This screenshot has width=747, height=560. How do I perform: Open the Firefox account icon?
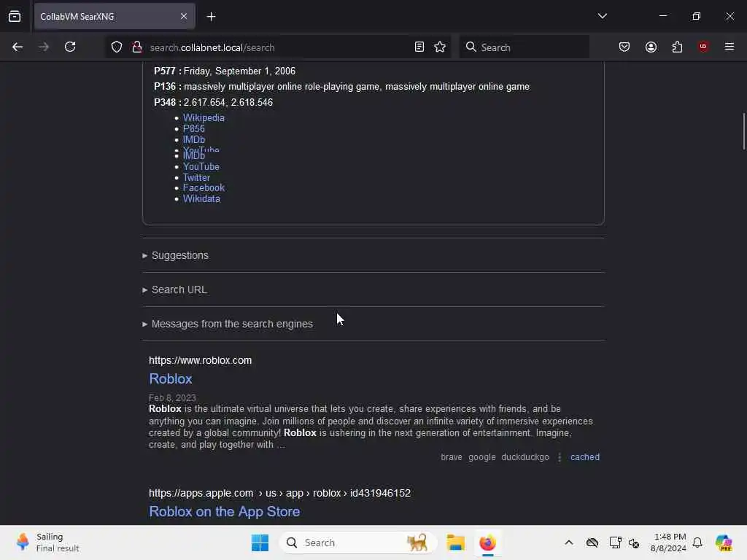click(651, 47)
